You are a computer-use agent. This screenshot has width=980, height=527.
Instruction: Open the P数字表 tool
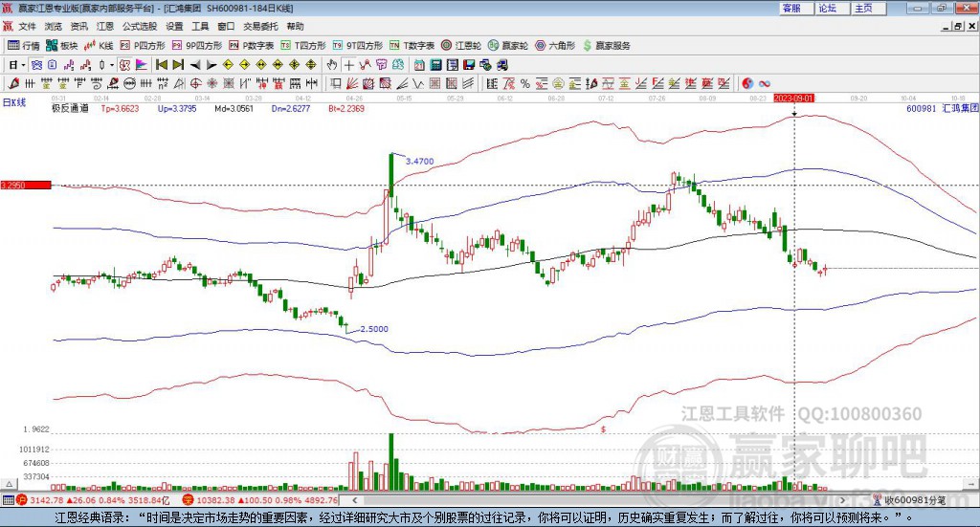coord(252,46)
